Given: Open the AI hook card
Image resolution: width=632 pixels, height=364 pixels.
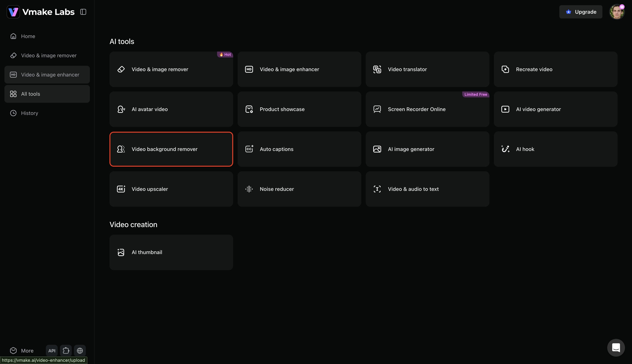Looking at the screenshot, I should click(555, 149).
